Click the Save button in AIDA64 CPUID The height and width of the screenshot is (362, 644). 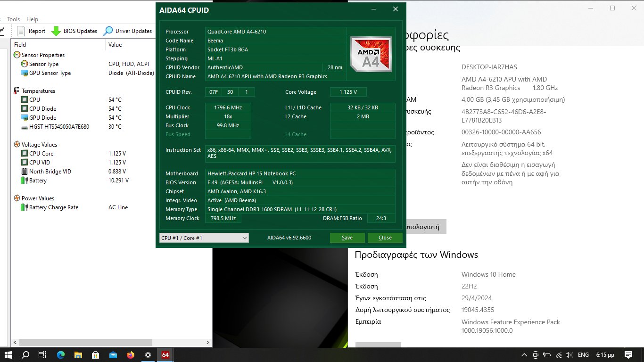coord(347,238)
